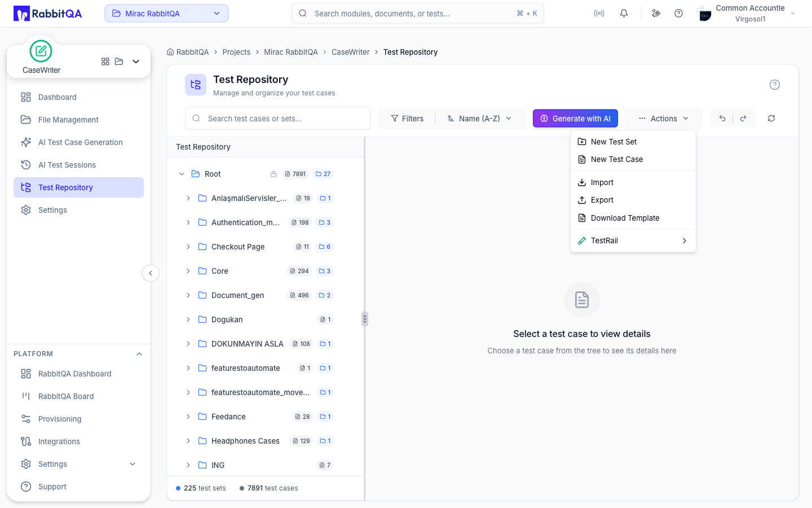The height and width of the screenshot is (508, 812).
Task: Collapse the sidebar with the arrow toggle
Action: 151,273
